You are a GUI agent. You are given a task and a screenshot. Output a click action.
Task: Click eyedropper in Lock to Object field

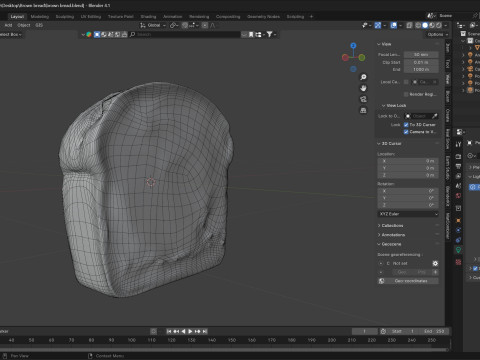434,116
